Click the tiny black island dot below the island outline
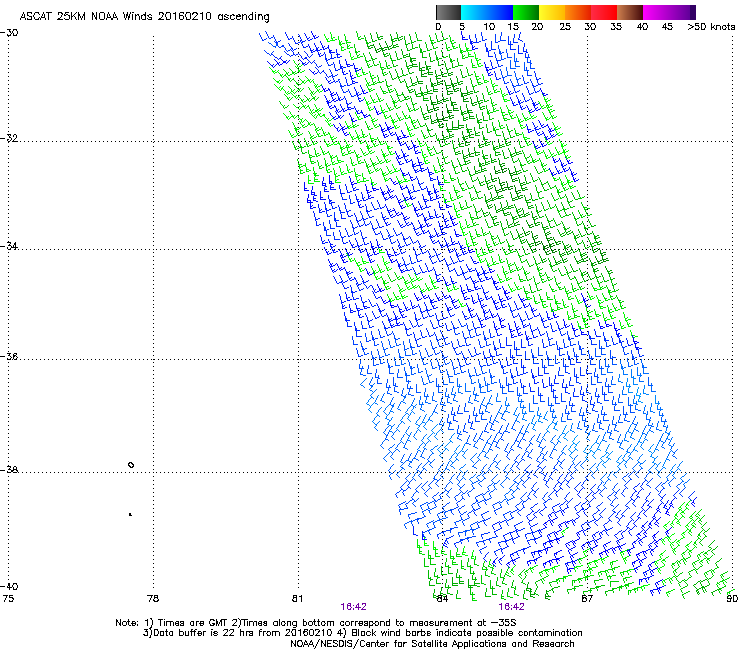The height and width of the screenshot is (650, 740). (x=130, y=515)
